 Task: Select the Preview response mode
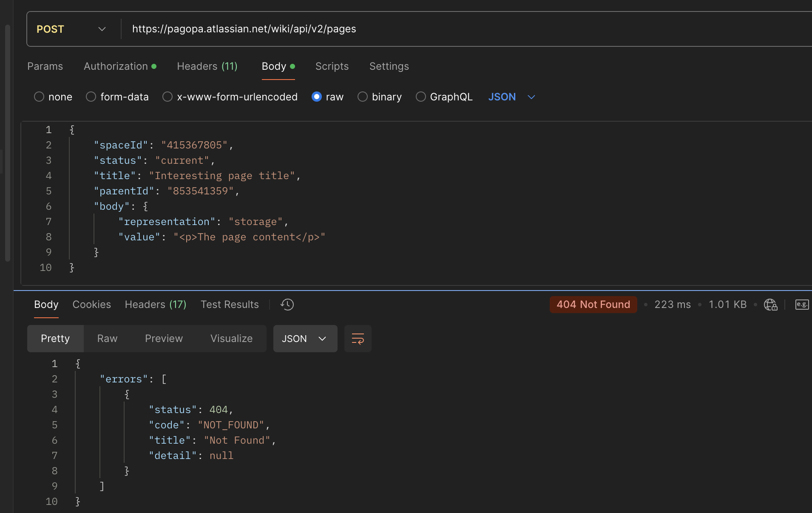(164, 339)
